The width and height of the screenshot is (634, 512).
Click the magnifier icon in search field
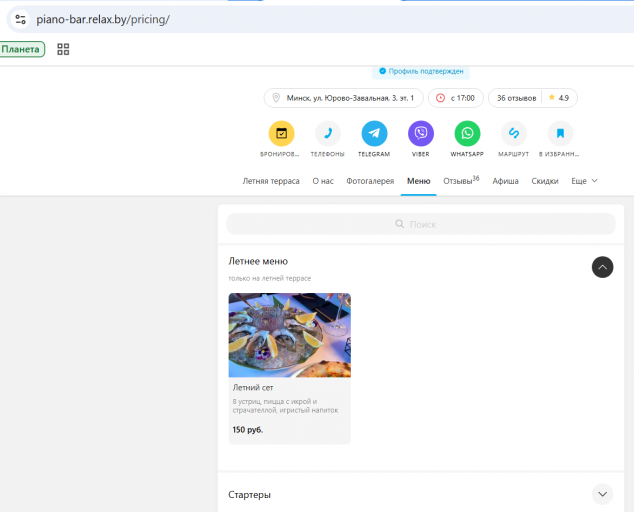point(399,224)
